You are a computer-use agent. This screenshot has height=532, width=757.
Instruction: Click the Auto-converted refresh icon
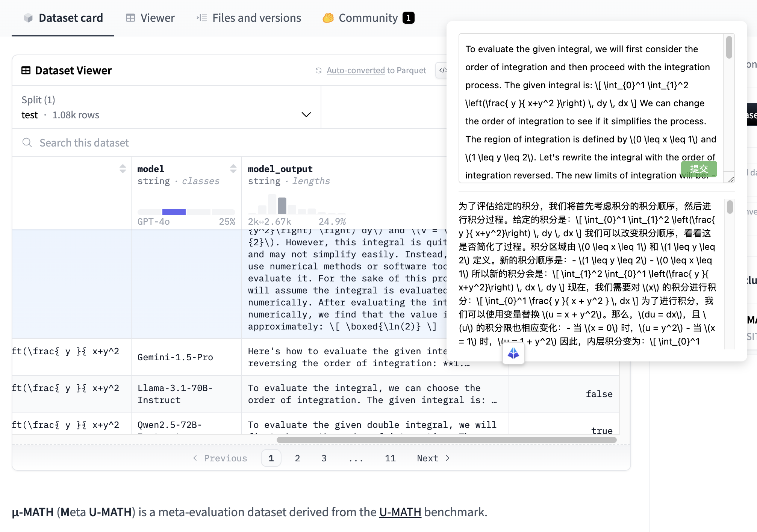tap(319, 71)
